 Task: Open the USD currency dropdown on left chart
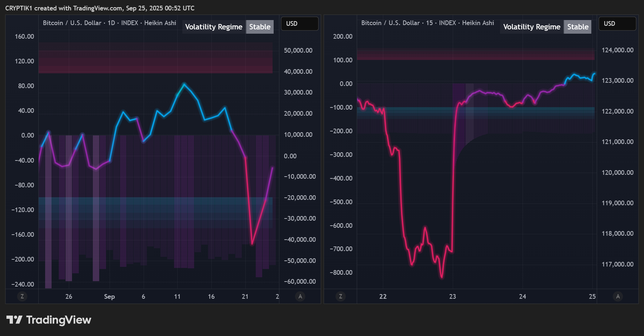300,24
